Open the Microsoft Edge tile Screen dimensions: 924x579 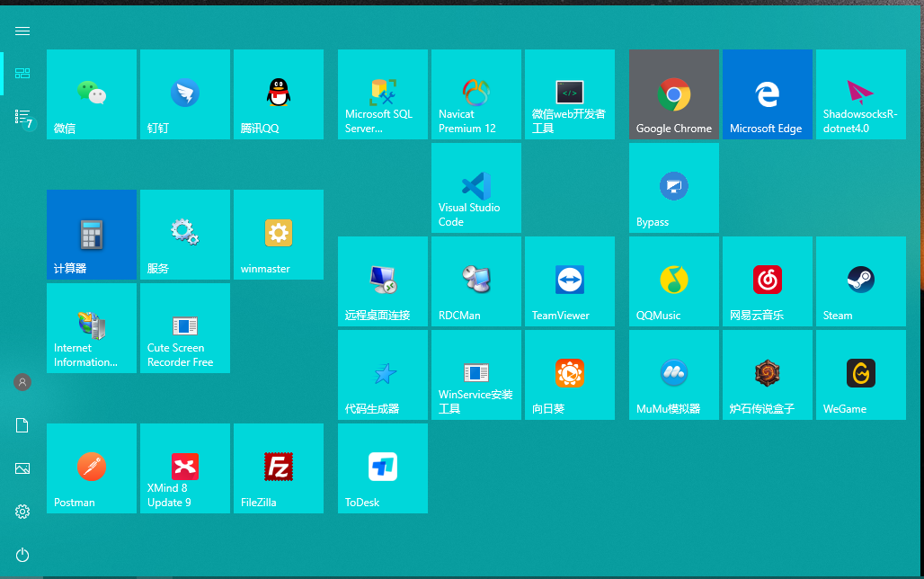coord(768,94)
